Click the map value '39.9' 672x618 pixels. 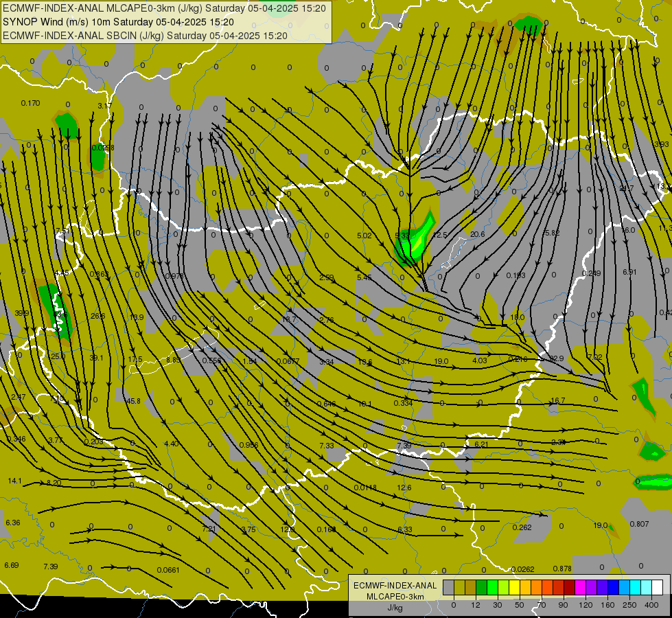[x=22, y=314]
